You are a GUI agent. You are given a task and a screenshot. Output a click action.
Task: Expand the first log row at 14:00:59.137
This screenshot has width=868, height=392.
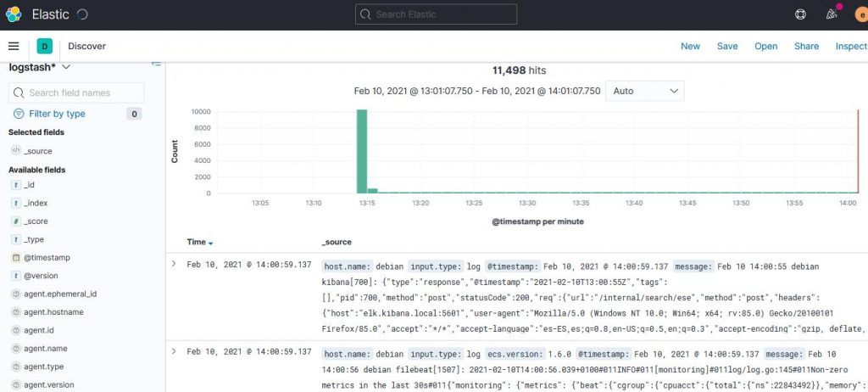[x=174, y=264]
